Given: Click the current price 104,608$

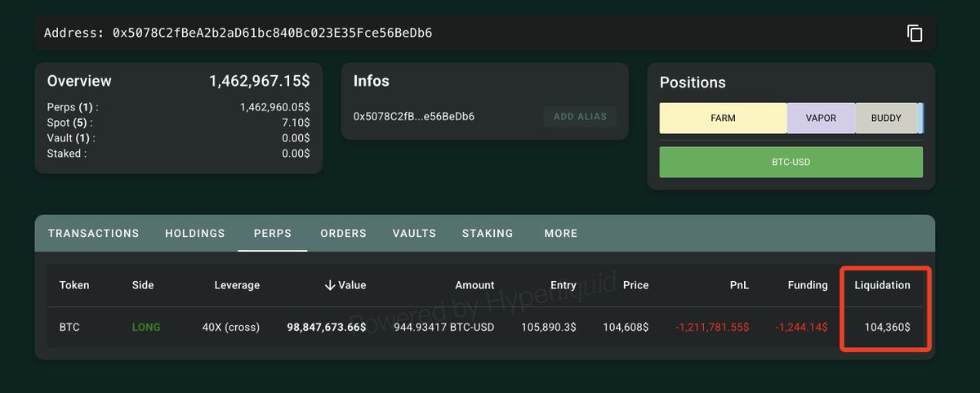Looking at the screenshot, I should coord(626,327).
